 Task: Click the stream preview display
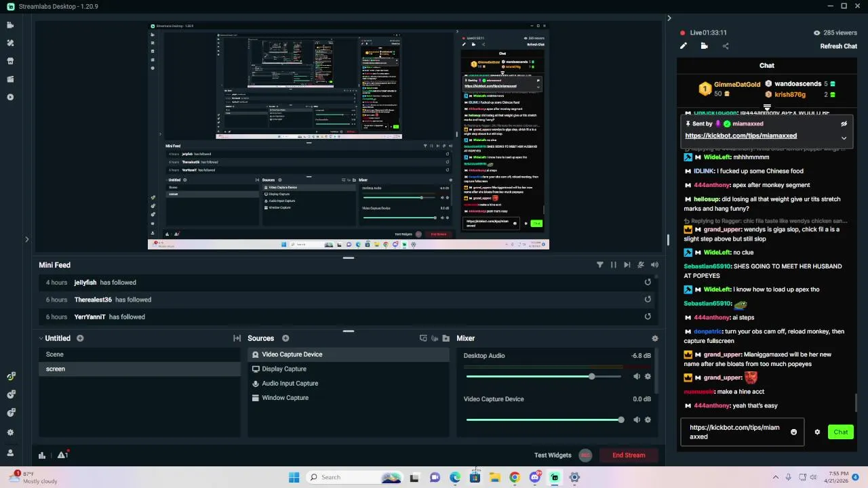pyautogui.click(x=349, y=136)
